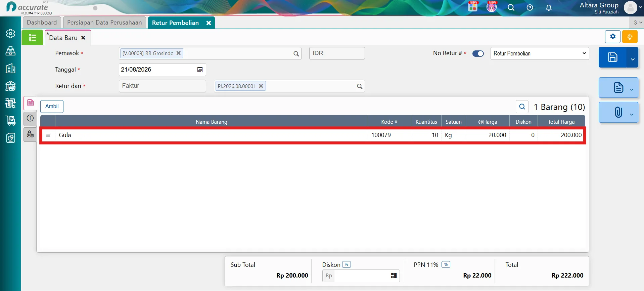Show the green list view button
644x291 pixels.
point(32,37)
